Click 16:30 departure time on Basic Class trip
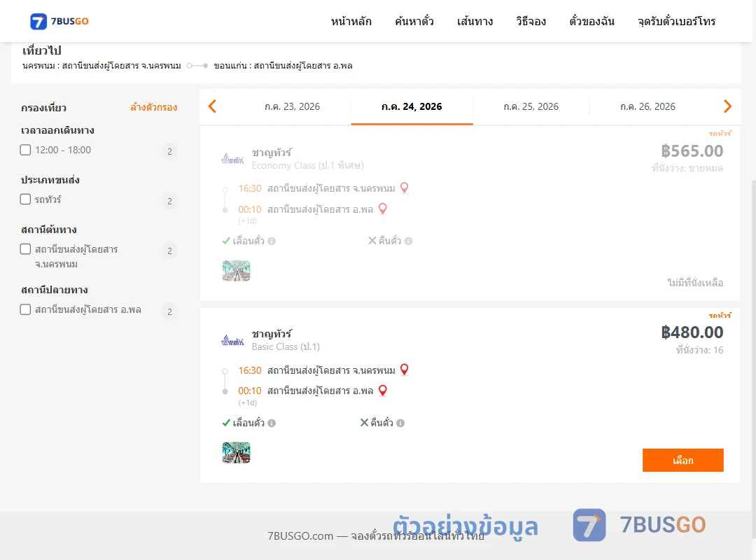 point(250,370)
